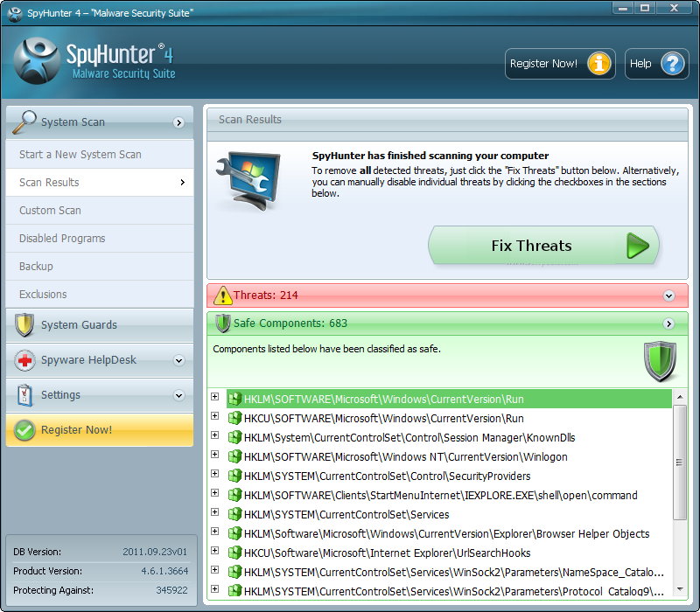Expand the CurrentControlSet\Services node
700x612 pixels.
tap(214, 511)
